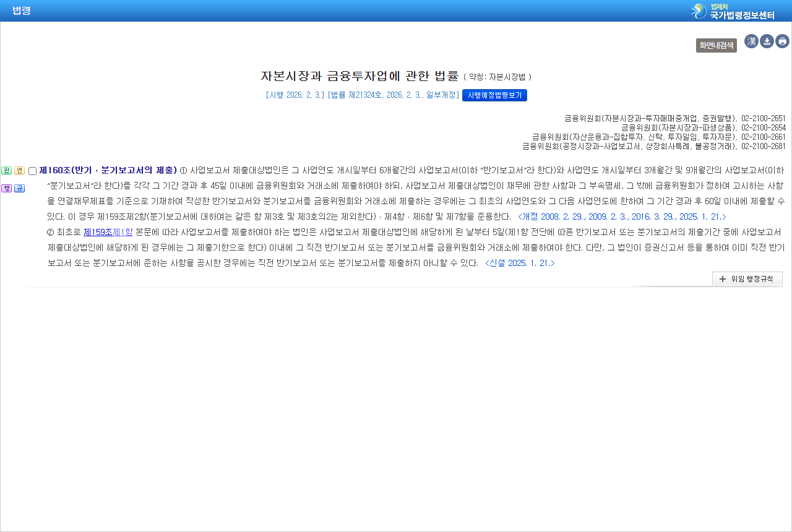The image size is (792, 532).
Task: Click the 신설 2025. 1. 21. note
Action: pyautogui.click(x=520, y=263)
